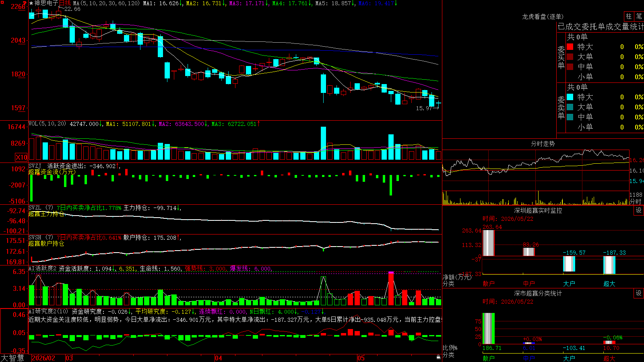Click the 186.71 value under 散户 bar

click(492, 348)
